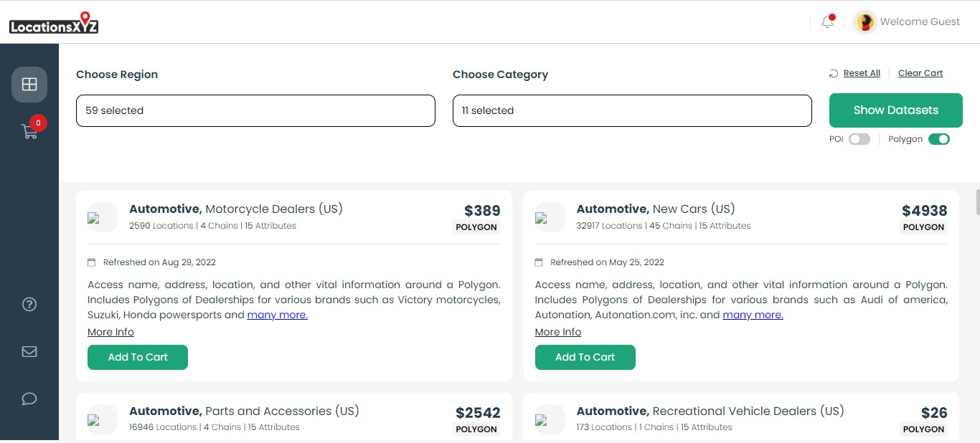Open the Choose Category dropdown
The image size is (980, 443).
(632, 110)
